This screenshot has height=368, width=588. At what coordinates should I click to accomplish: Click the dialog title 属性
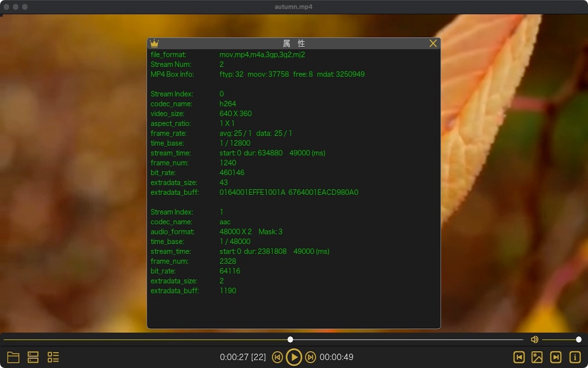point(294,43)
